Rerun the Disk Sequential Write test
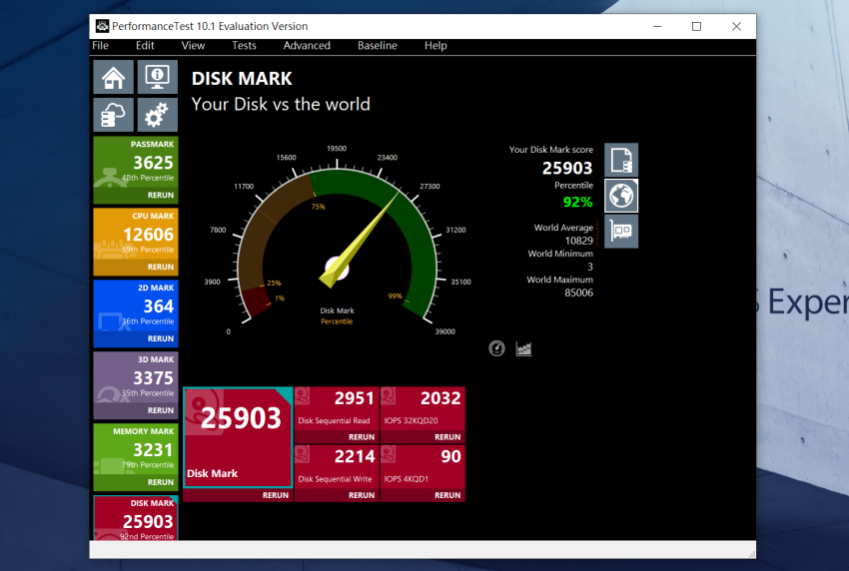The width and height of the screenshot is (849, 571). [x=361, y=495]
